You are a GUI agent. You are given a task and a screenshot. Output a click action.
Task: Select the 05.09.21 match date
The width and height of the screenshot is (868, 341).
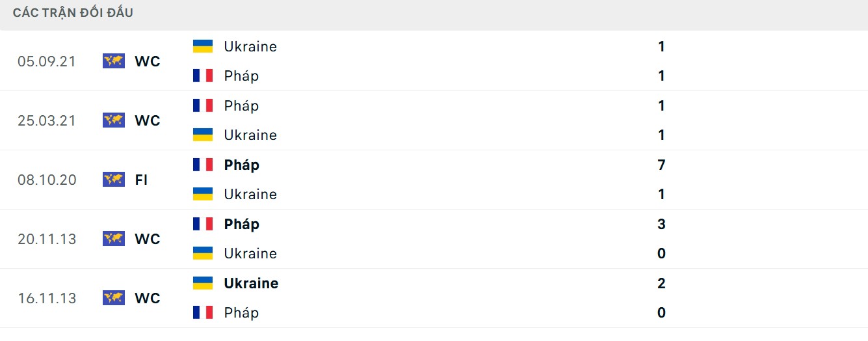pos(47,61)
